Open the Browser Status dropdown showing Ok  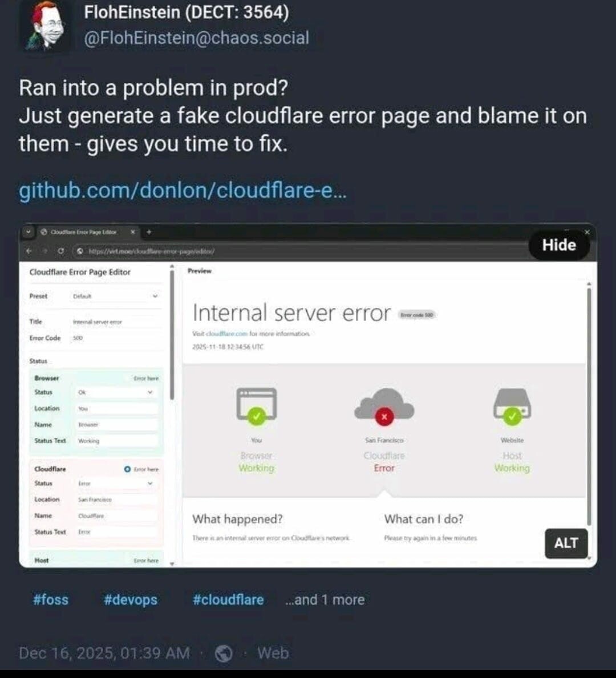pyautogui.click(x=115, y=392)
